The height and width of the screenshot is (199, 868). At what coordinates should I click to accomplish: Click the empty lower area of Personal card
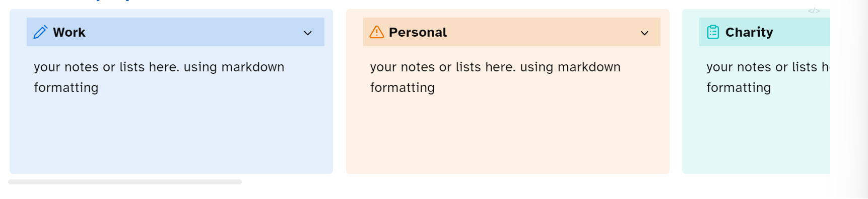pyautogui.click(x=508, y=136)
